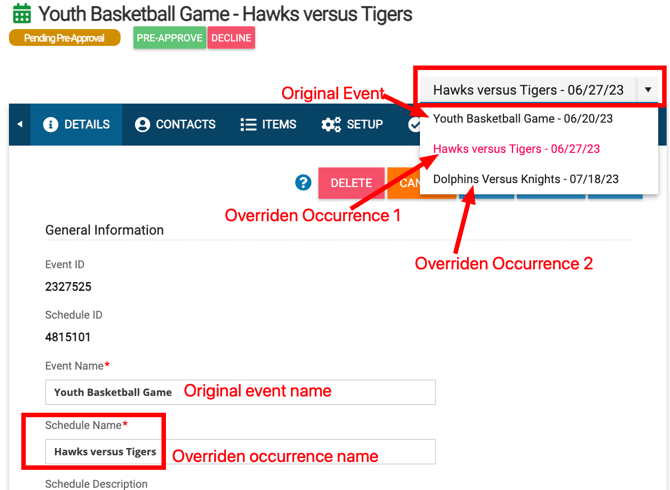The image size is (670, 490).
Task: Click the blue help question mark icon
Action: pos(303,182)
